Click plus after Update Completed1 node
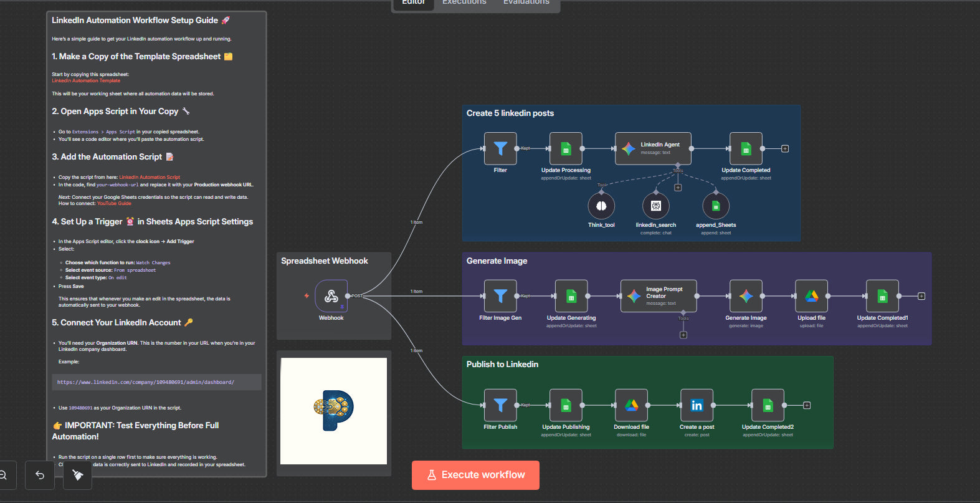Viewport: 980px width, 503px height. click(x=921, y=296)
